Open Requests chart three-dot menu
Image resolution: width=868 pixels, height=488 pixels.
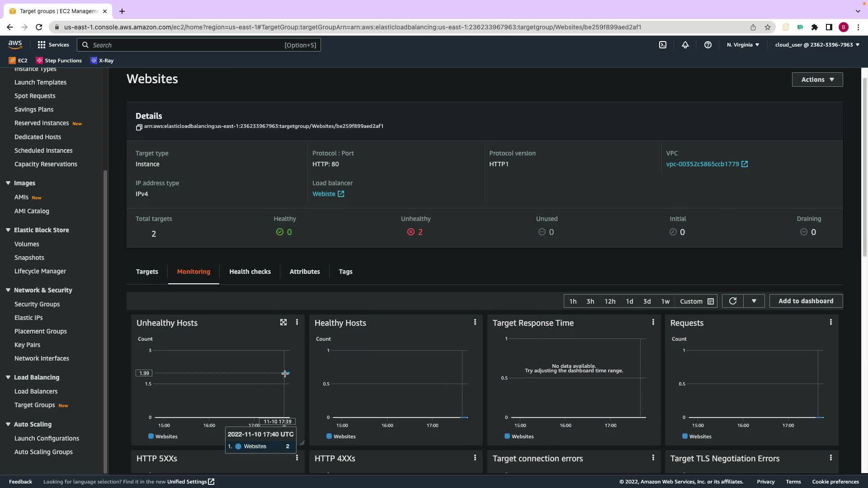coord(830,322)
